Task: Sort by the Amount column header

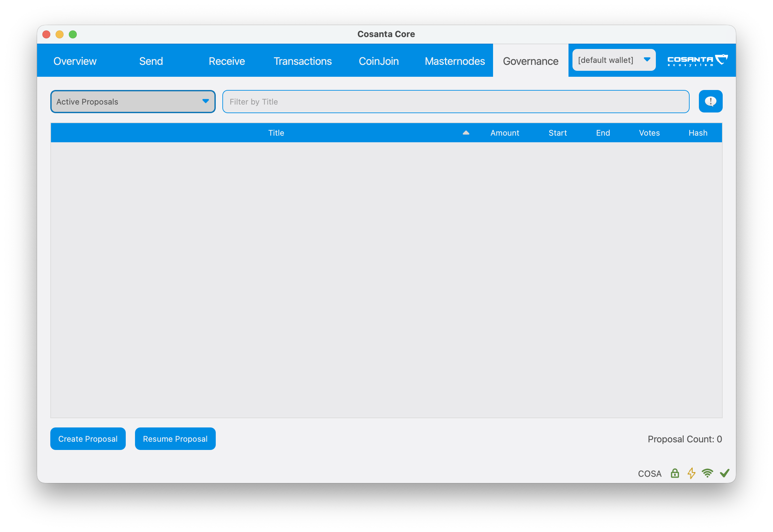Action: (505, 133)
